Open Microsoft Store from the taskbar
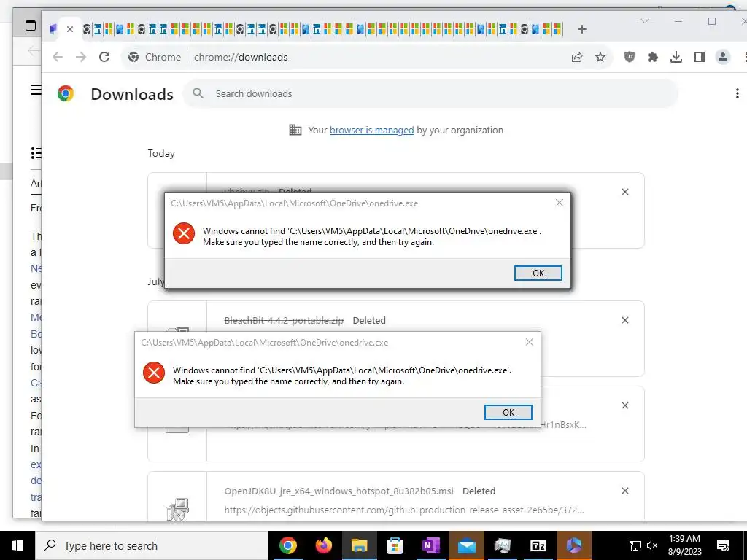 395,545
